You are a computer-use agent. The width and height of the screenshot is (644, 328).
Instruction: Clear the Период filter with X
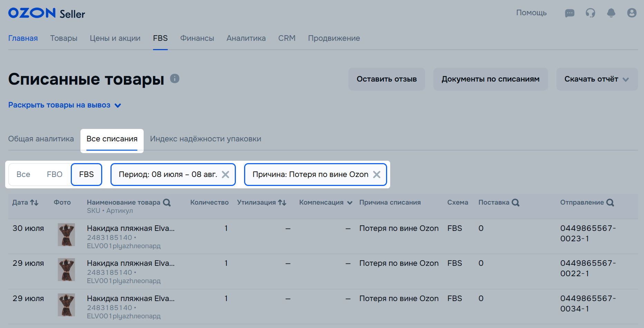(225, 175)
